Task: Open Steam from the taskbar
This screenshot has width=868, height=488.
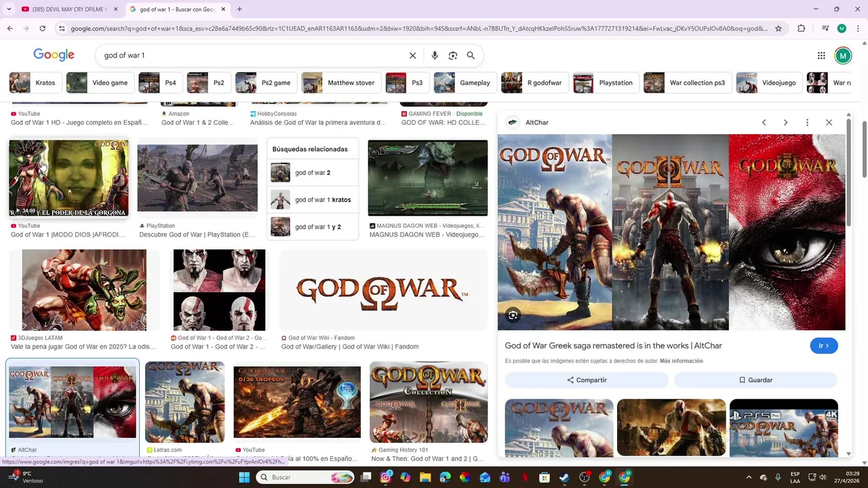Action: click(564, 477)
